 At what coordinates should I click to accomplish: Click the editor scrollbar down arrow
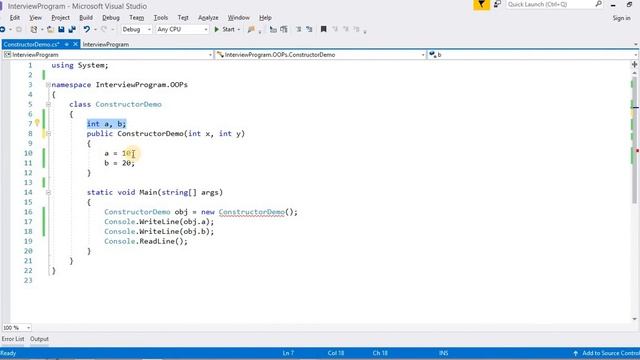pos(635,319)
